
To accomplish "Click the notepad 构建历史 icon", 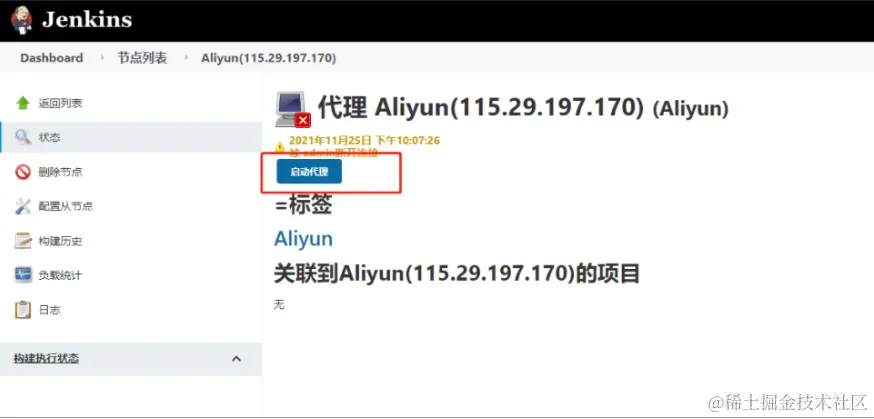I will pos(23,241).
